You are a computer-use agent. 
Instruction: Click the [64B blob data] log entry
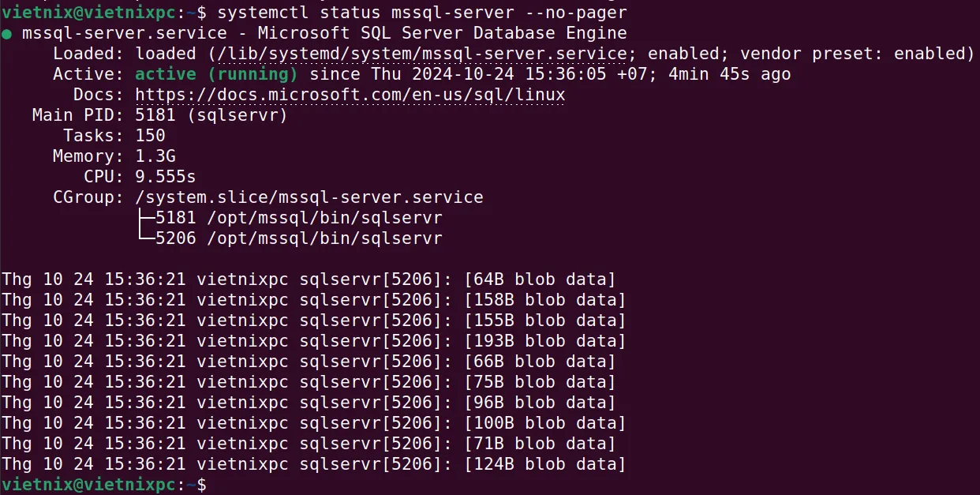click(x=540, y=279)
